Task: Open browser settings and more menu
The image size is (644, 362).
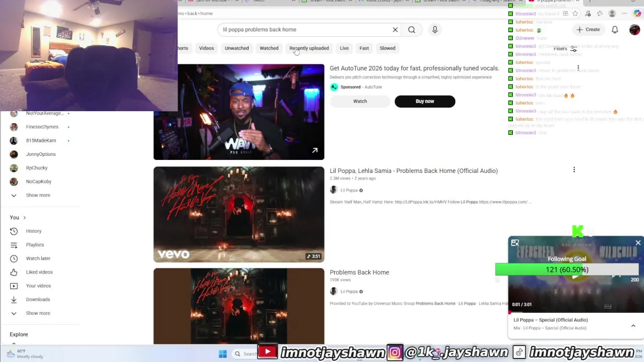Action: click(625, 14)
